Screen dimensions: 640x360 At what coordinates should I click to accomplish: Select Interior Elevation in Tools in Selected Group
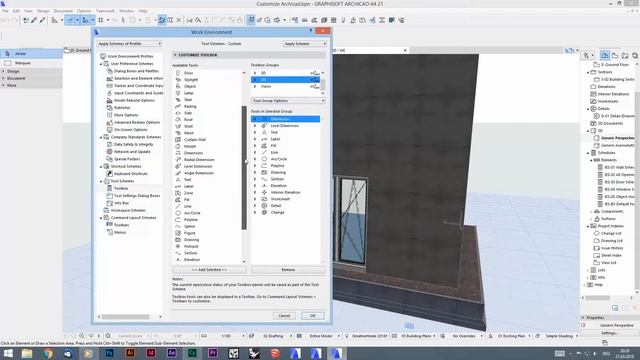[285, 192]
